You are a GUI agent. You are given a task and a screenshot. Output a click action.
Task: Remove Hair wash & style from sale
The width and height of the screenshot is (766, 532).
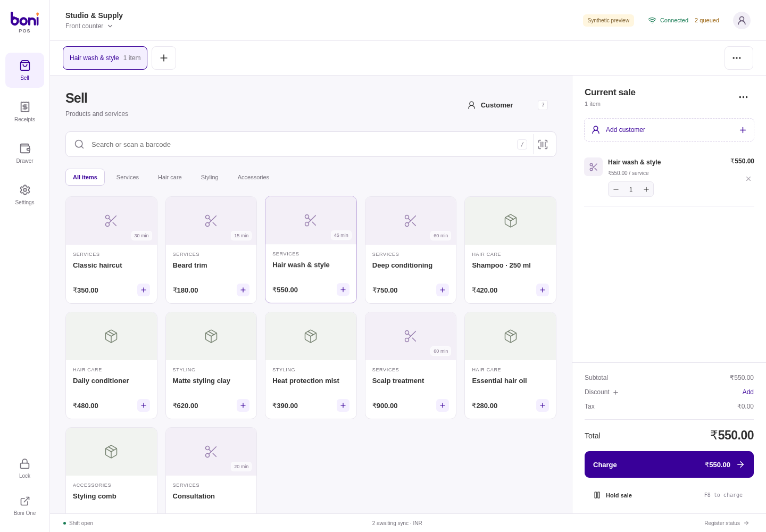tap(748, 179)
